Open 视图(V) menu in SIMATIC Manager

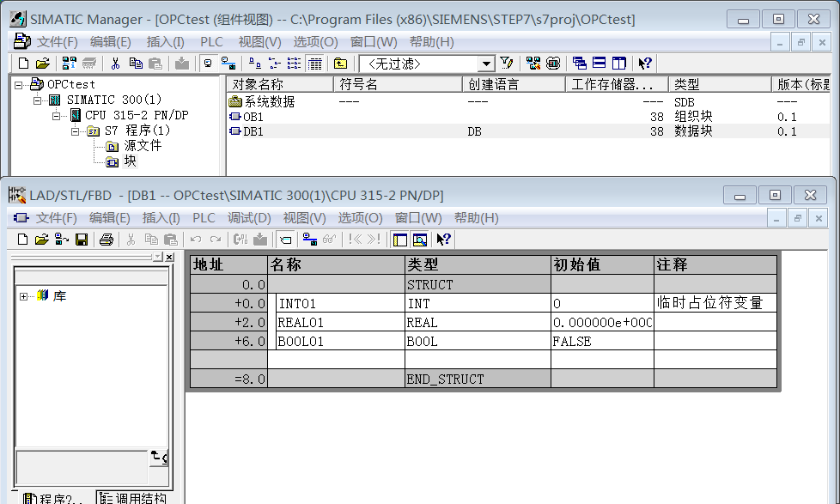[x=260, y=42]
